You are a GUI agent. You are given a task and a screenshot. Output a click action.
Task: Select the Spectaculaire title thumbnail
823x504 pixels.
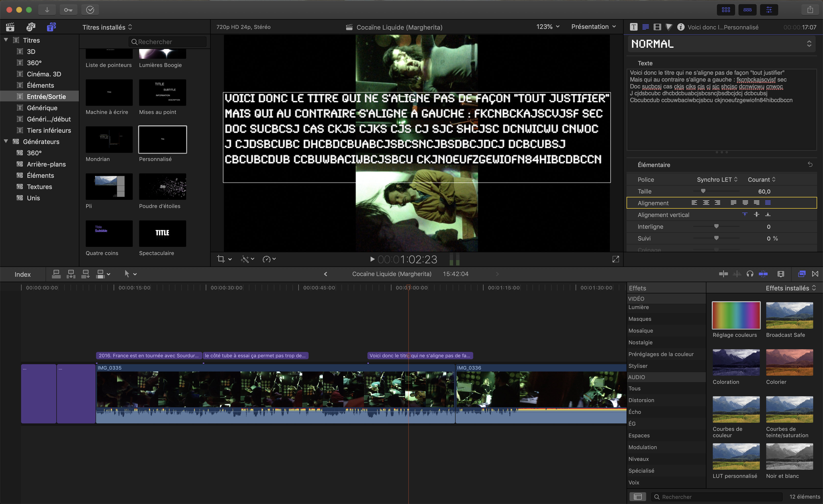tap(162, 233)
